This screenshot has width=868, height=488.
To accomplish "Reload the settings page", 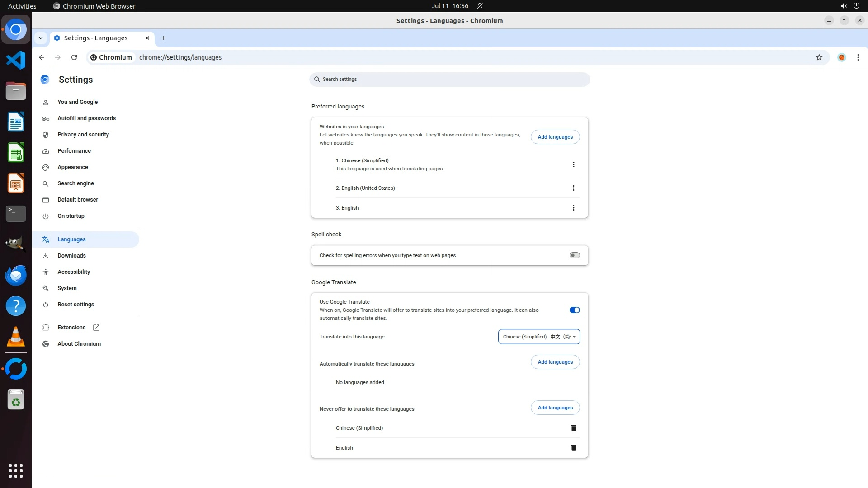I will coord(74,57).
